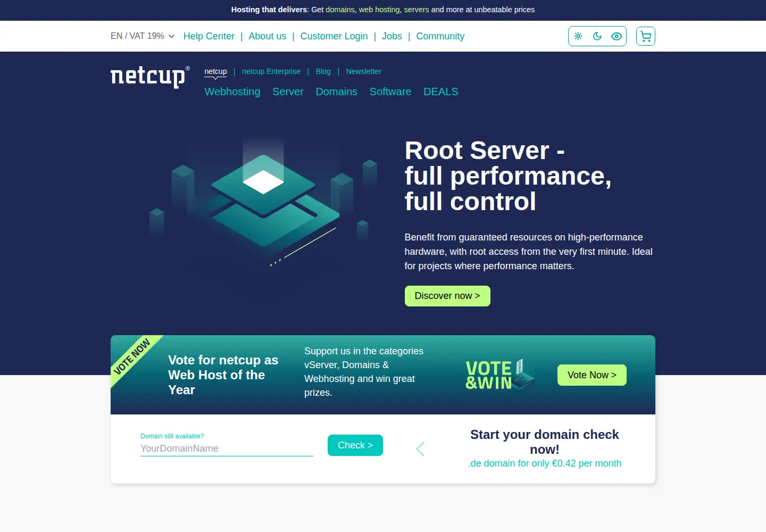The width and height of the screenshot is (766, 532).
Task: Click 'domains' link in top banner
Action: (340, 10)
